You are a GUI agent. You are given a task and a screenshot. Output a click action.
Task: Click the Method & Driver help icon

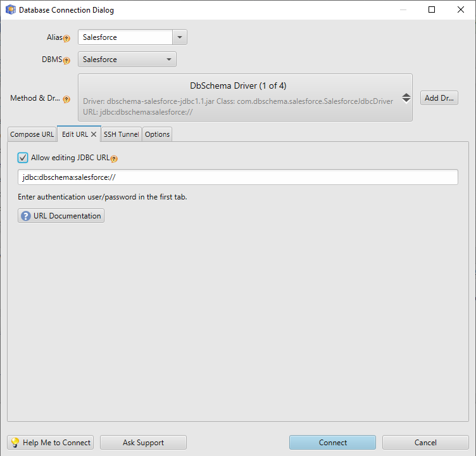pos(66,99)
